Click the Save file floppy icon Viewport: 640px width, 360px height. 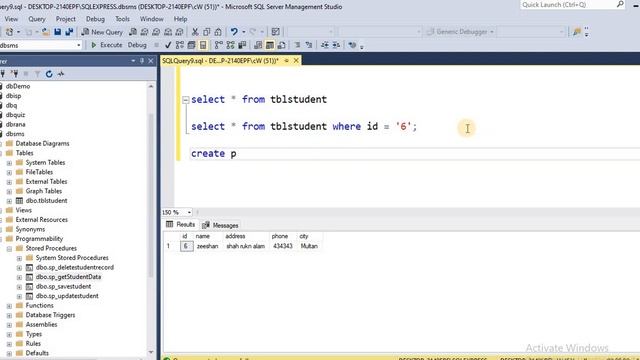(58, 32)
